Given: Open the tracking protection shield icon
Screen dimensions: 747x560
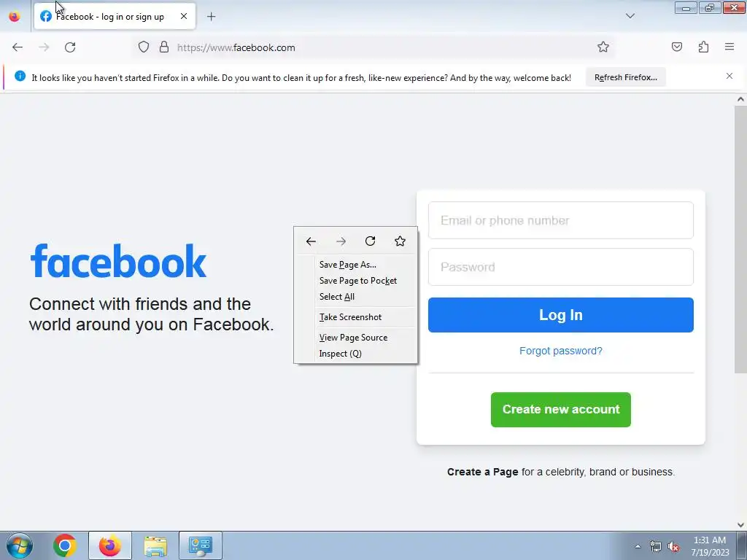Looking at the screenshot, I should (x=144, y=47).
